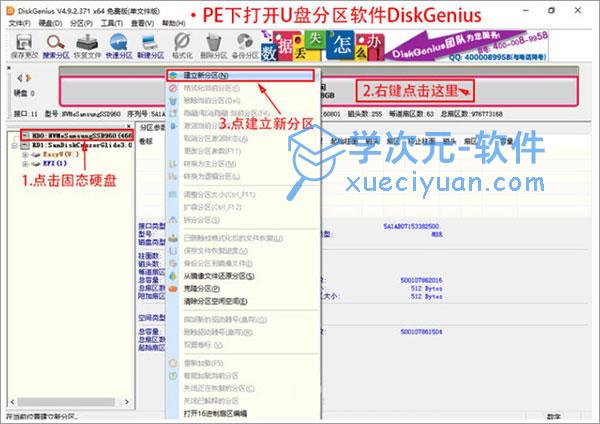Open the 帮助(H) menu
This screenshot has width=600, height=424.
(173, 24)
